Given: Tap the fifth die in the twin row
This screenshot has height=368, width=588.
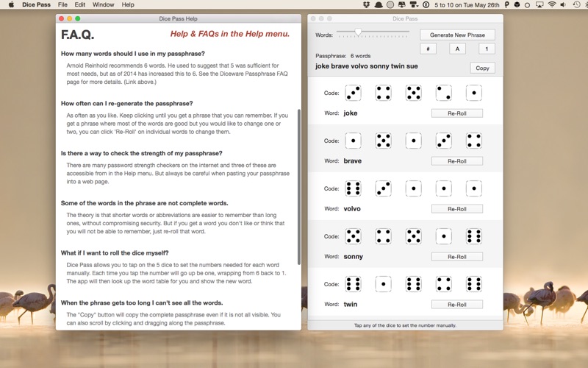Looking at the screenshot, I should (x=474, y=284).
